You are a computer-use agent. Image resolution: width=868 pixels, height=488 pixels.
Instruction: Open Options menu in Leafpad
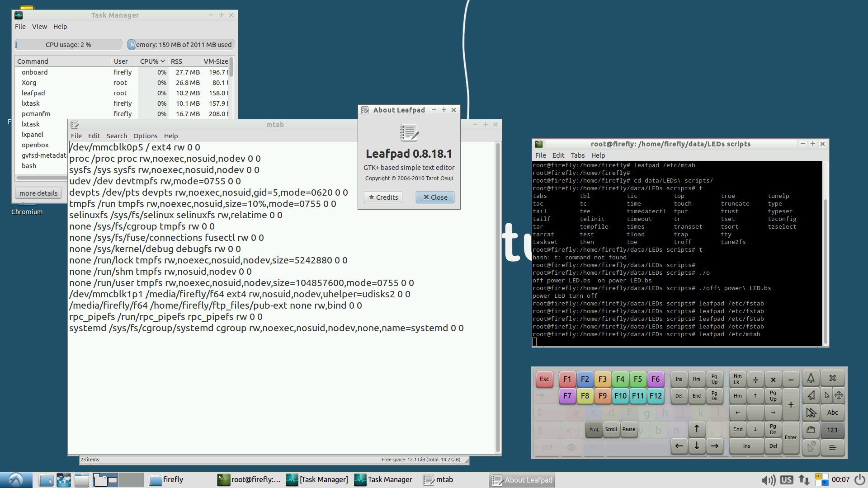pyautogui.click(x=145, y=136)
